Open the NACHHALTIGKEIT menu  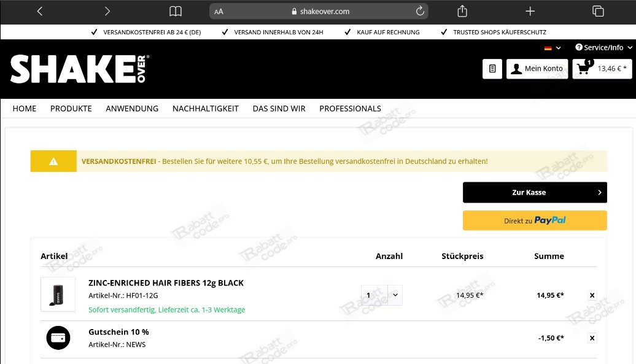coord(205,109)
